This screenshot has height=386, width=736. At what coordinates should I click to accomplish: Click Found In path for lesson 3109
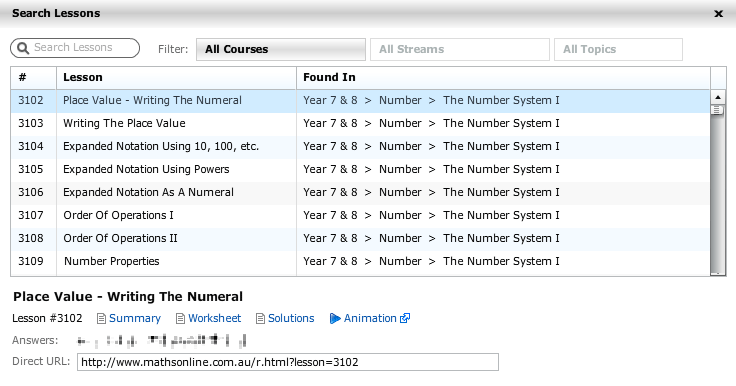[431, 262]
